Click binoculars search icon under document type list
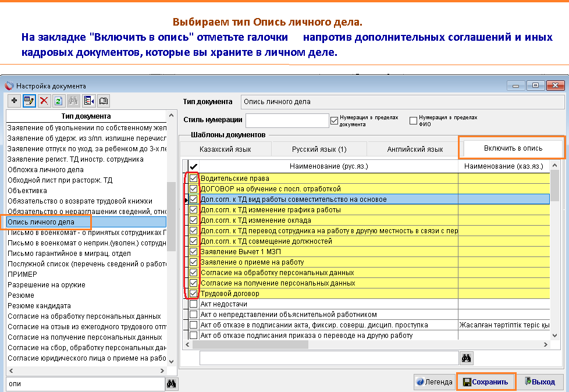The height and width of the screenshot is (392, 569). pos(171,384)
